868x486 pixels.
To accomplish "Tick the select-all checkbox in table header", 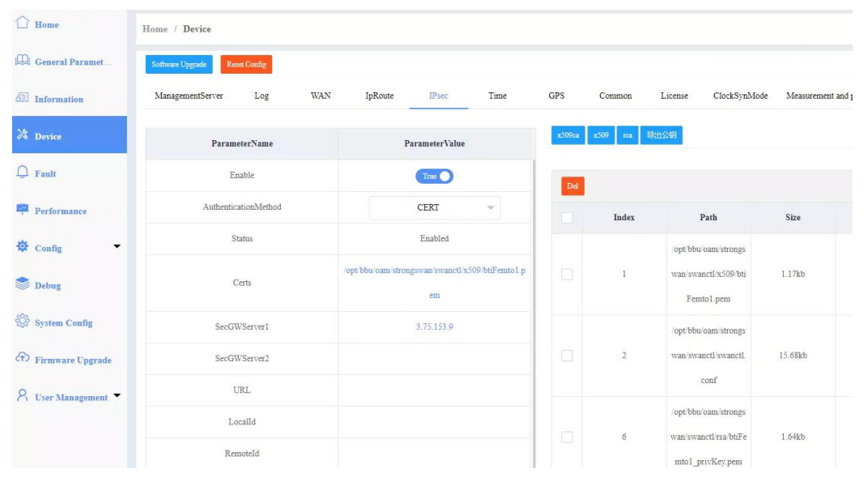I will (x=567, y=218).
